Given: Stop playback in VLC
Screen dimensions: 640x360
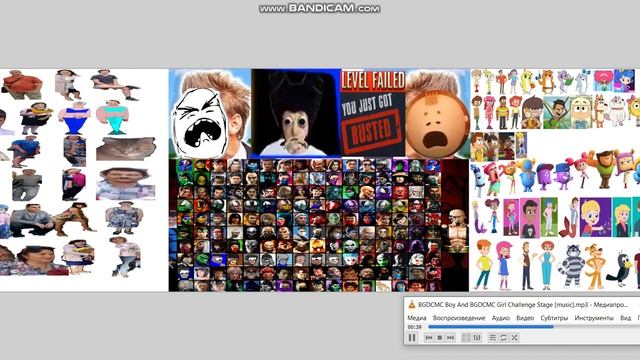Looking at the screenshot, I should click(x=440, y=338).
